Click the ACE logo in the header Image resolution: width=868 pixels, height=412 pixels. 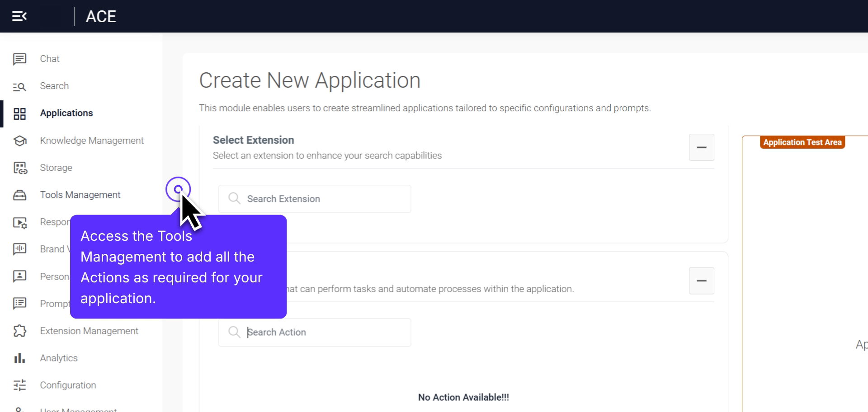pyautogui.click(x=100, y=16)
